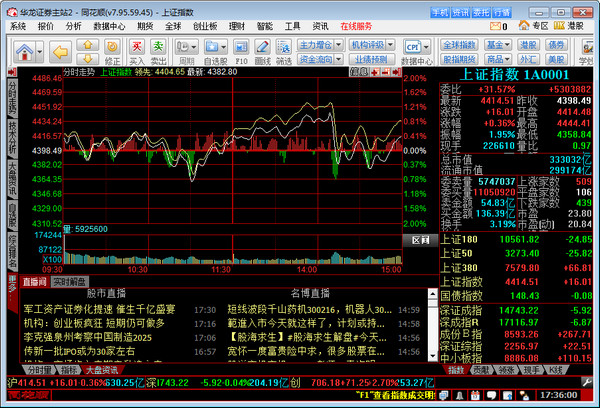Click the X100 volume scale label
Viewport: 600px width, 408px height.
click(x=52, y=259)
